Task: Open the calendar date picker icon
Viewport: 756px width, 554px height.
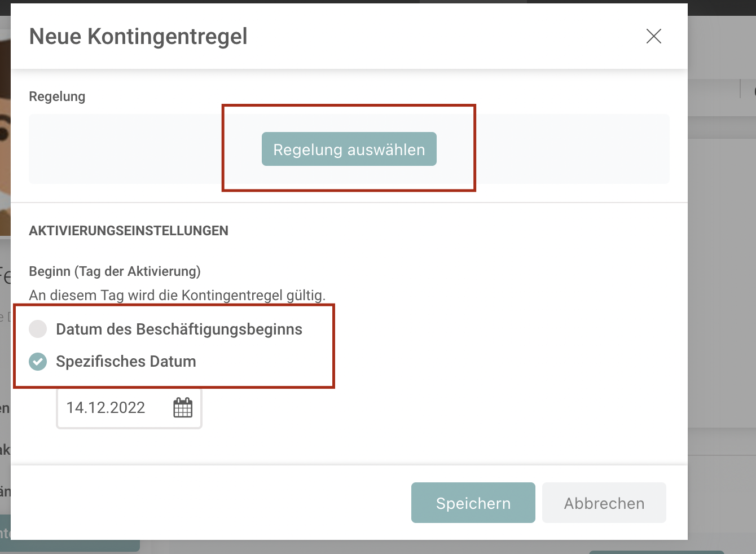Action: click(x=182, y=407)
